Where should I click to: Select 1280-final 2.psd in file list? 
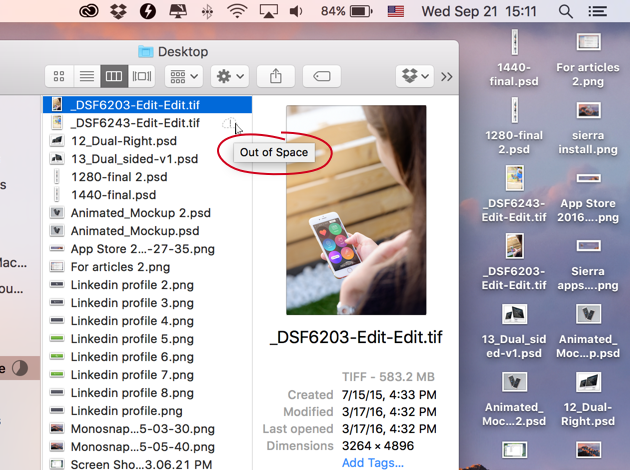[x=147, y=177]
